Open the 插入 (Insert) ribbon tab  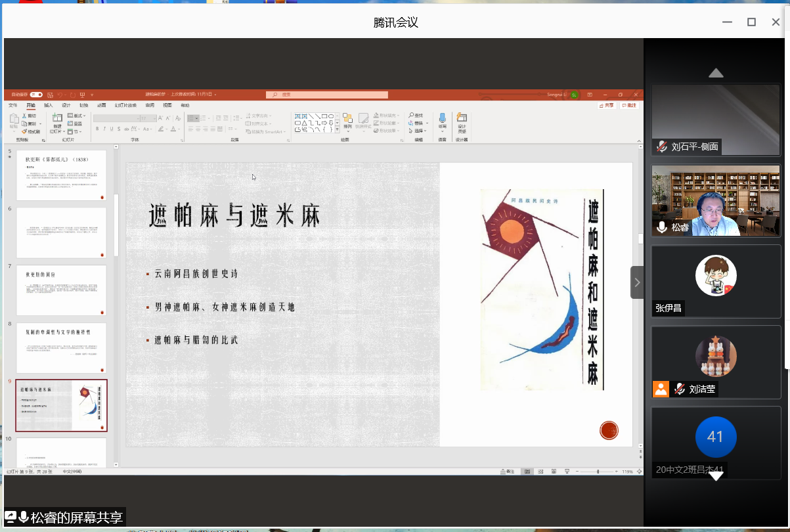[x=49, y=105]
